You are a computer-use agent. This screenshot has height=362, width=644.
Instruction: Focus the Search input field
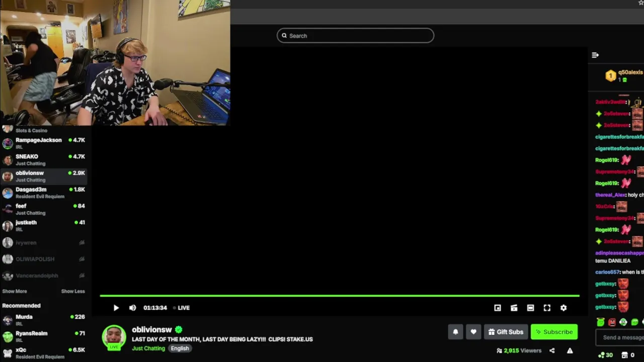click(355, 36)
